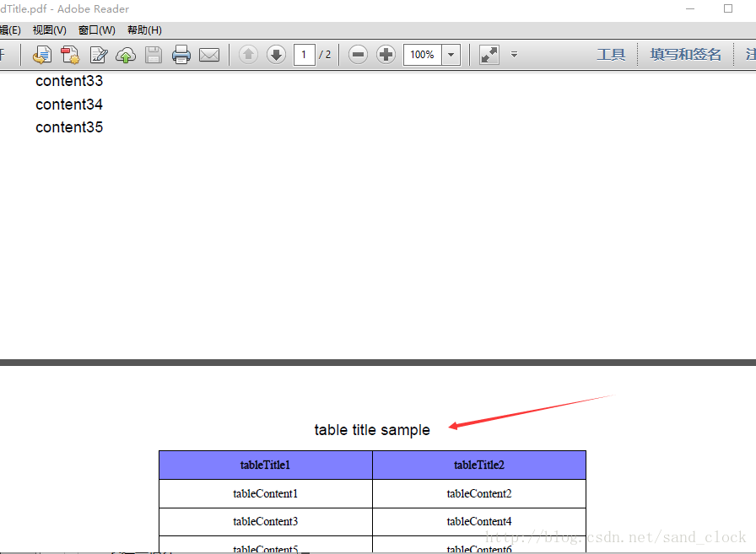Click the tableContent4 cell

tap(479, 522)
